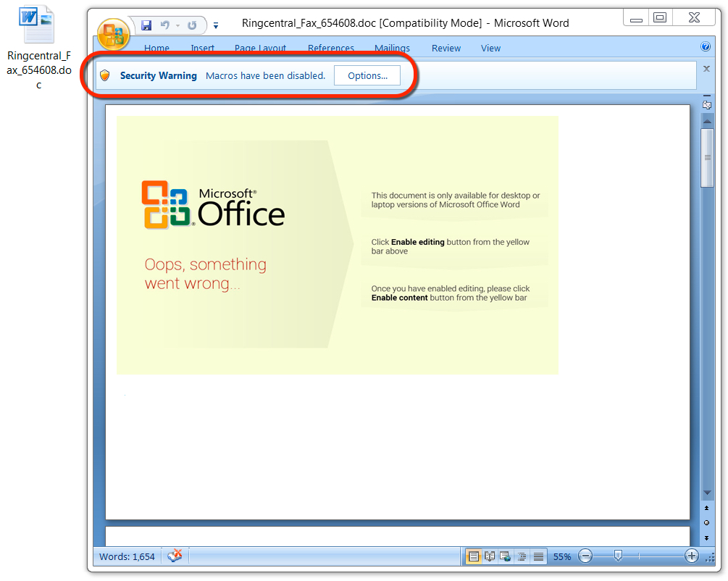Image resolution: width=728 pixels, height=581 pixels.
Task: Open the View ribbon tab
Action: pos(490,48)
